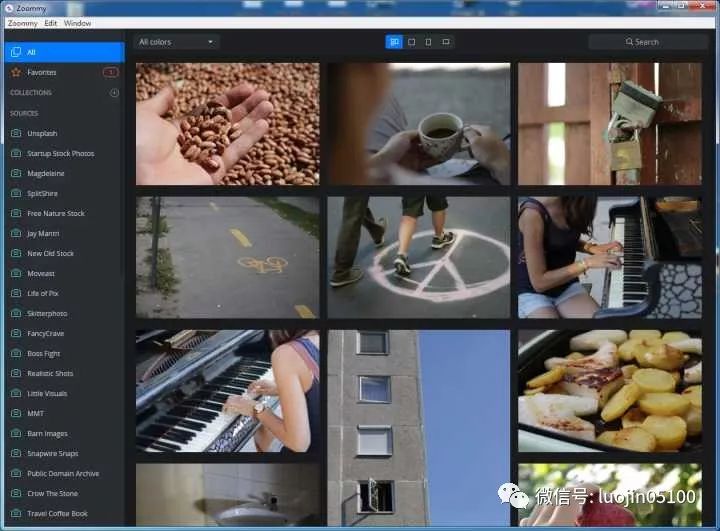Filter by square orientation
720x531 pixels.
point(411,42)
